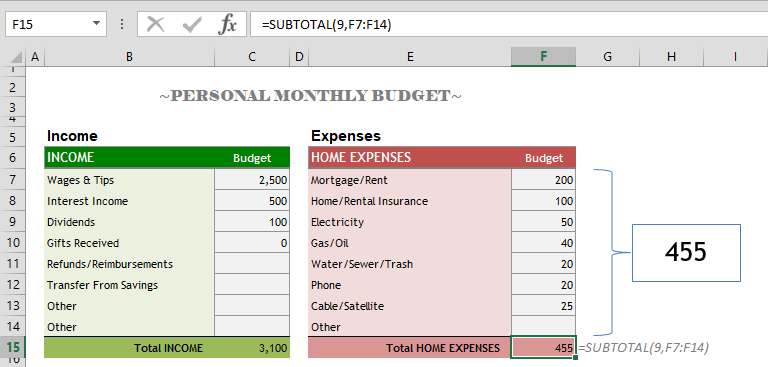Click the formula bar options dots
768x367 pixels.
[x=122, y=24]
